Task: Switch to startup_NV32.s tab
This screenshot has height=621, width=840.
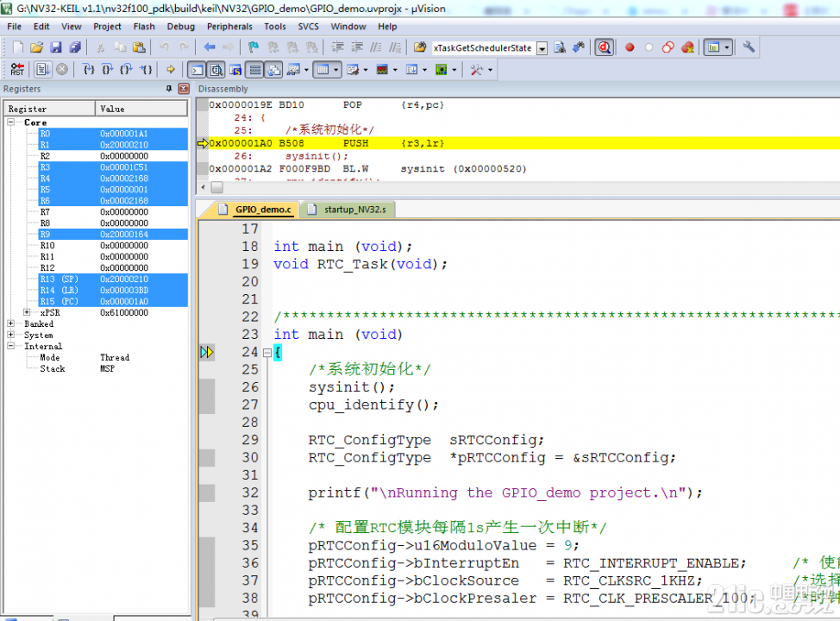Action: [348, 210]
